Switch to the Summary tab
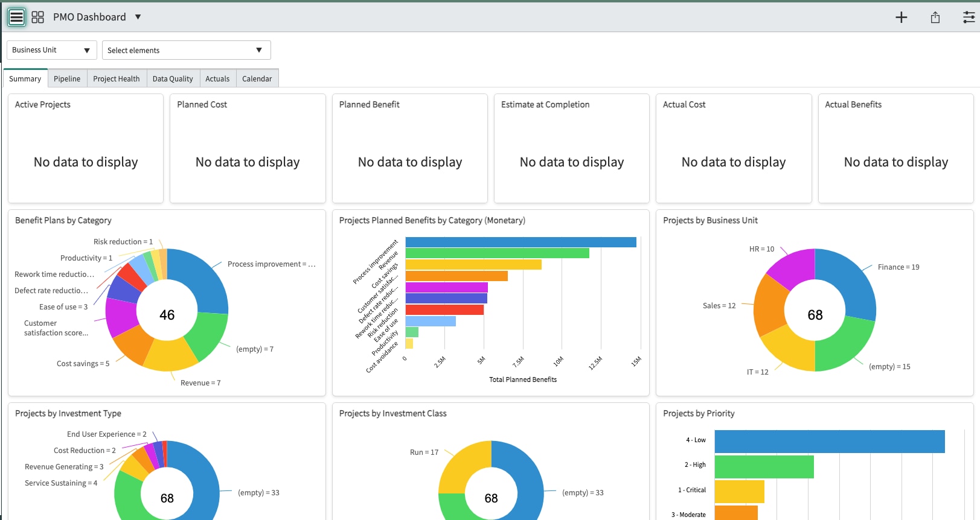The height and width of the screenshot is (520, 980). [x=25, y=78]
